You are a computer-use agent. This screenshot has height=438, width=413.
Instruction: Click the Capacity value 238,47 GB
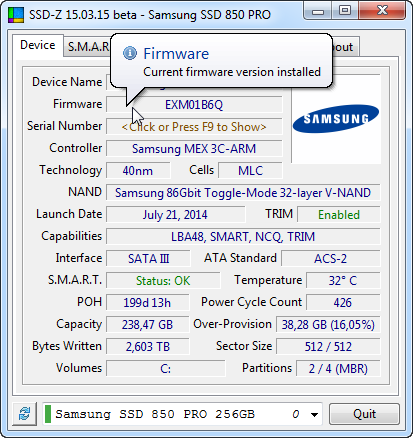tap(148, 325)
